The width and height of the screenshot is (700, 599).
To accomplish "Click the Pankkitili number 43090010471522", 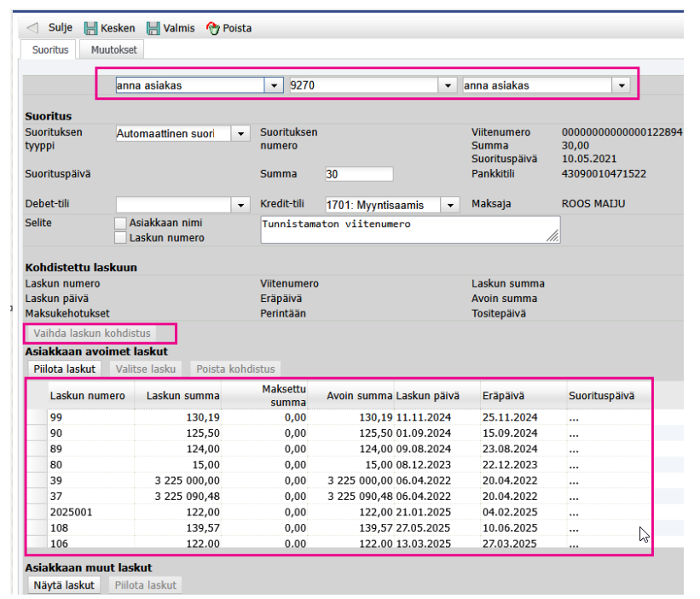I will [x=604, y=174].
